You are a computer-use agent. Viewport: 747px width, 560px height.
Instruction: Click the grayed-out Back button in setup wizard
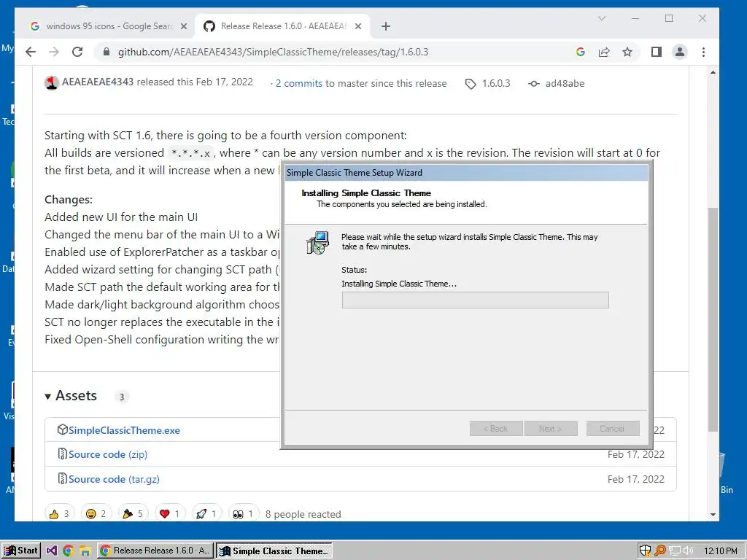tap(496, 429)
